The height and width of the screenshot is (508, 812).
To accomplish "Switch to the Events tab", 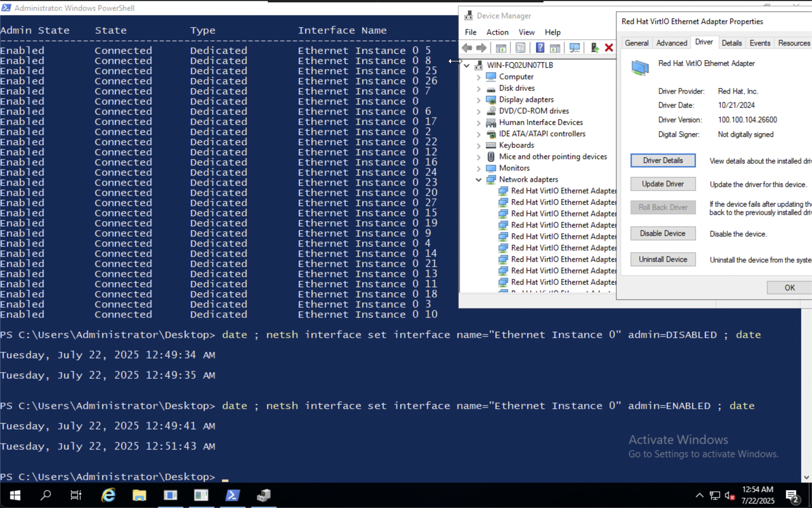I will (x=760, y=43).
